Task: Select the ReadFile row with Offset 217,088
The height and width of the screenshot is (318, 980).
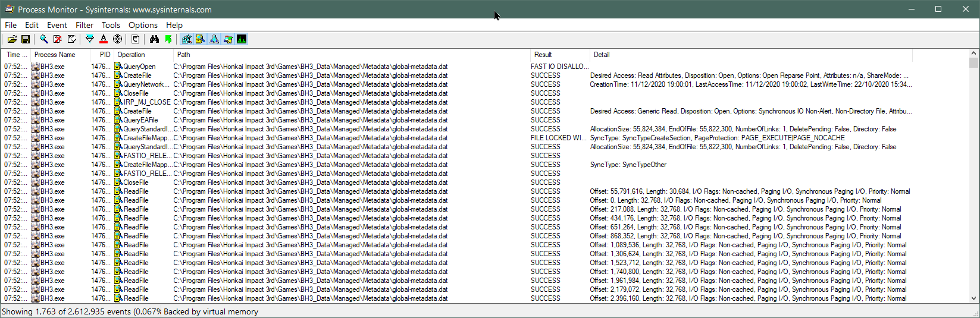Action: [x=457, y=209]
